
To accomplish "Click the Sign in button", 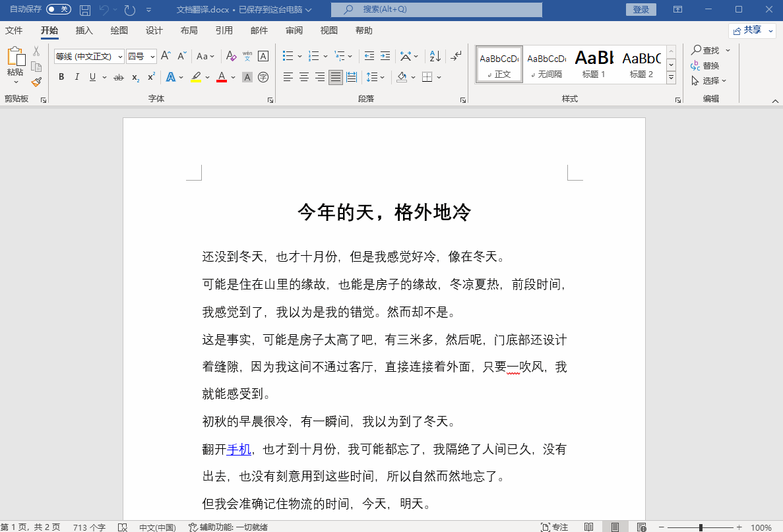I will click(641, 9).
